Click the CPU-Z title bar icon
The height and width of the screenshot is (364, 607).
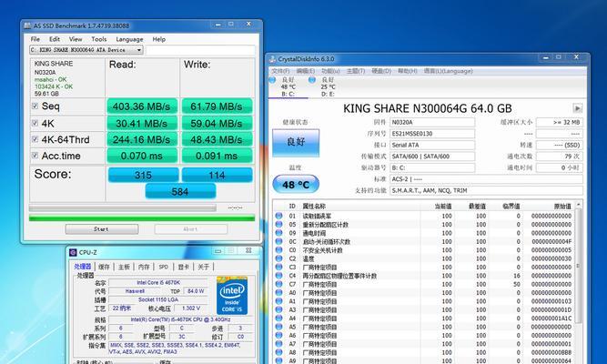click(73, 252)
